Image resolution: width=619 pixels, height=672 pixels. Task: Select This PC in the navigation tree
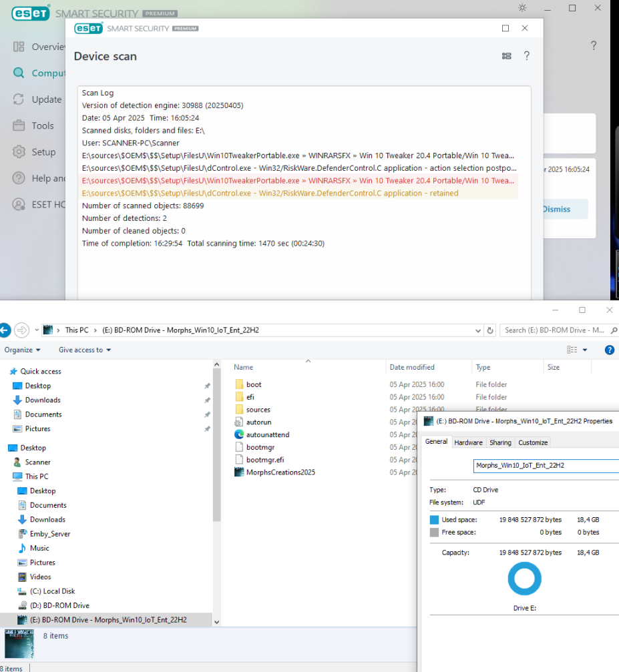37,476
